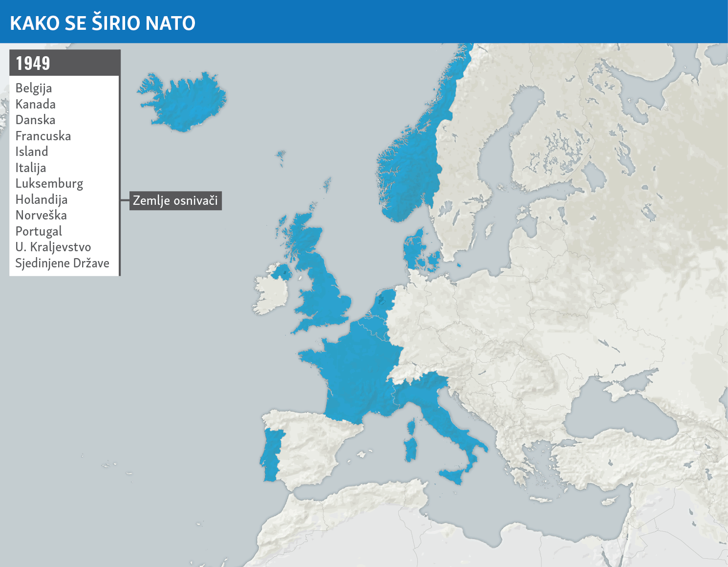Select Island list entry
The width and height of the screenshot is (728, 567).
click(x=32, y=152)
